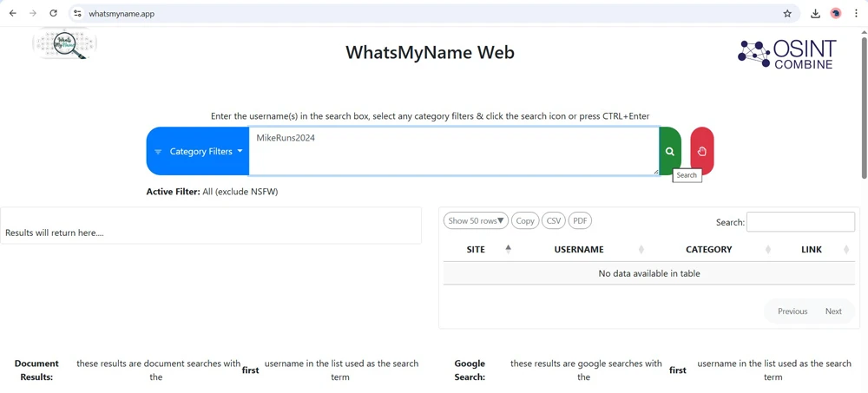This screenshot has height=393, width=868.
Task: Click the Next pagination button
Action: coord(833,311)
